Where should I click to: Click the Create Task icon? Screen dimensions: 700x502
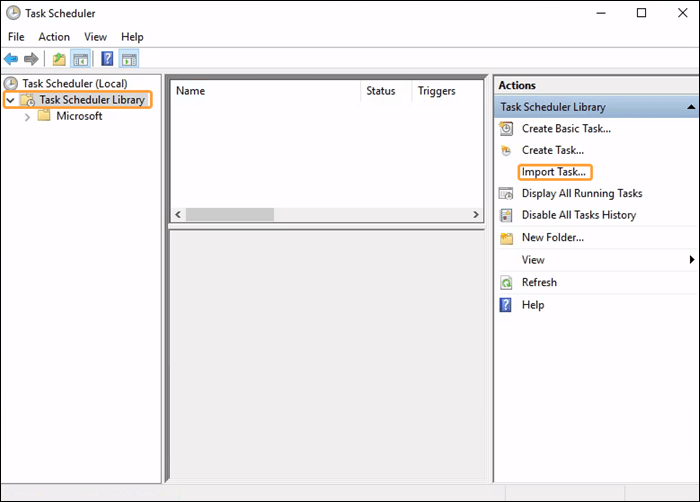point(506,151)
